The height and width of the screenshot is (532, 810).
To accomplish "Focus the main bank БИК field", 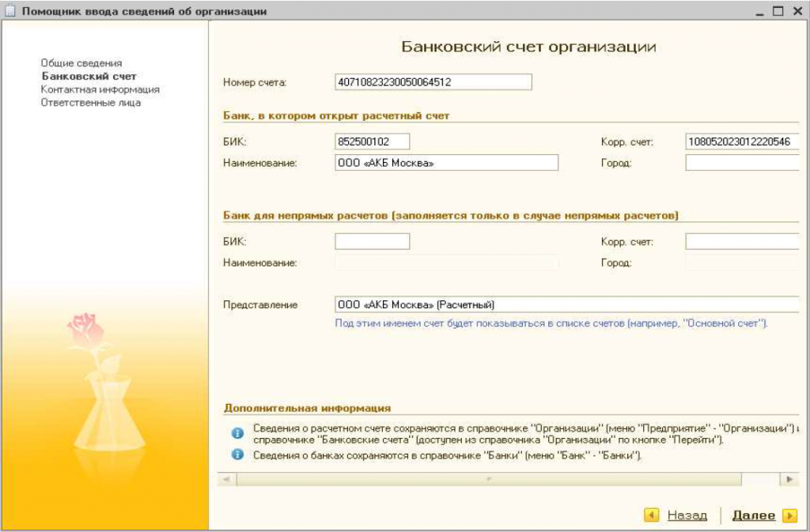I will click(x=373, y=141).
